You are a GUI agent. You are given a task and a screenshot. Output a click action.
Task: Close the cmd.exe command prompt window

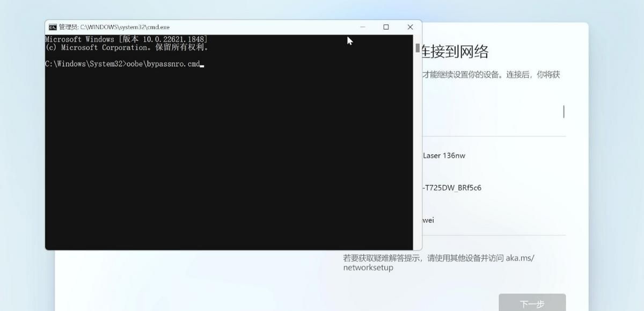(x=410, y=27)
